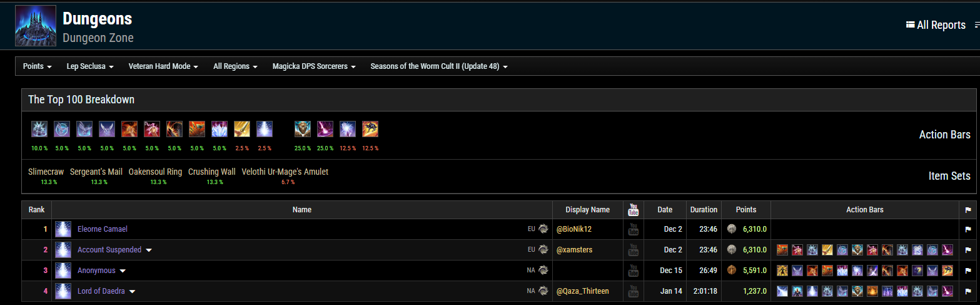Click the Dungeons zone thumbnail image
The image size is (980, 305).
click(x=36, y=26)
